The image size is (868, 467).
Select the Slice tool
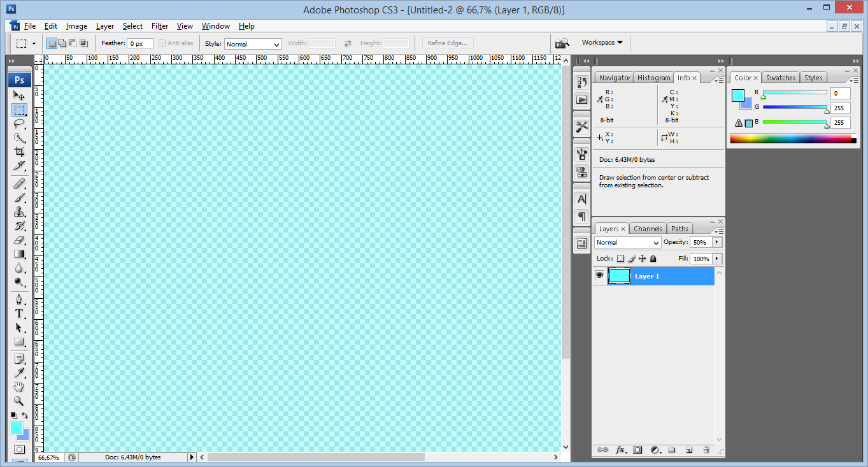click(19, 166)
